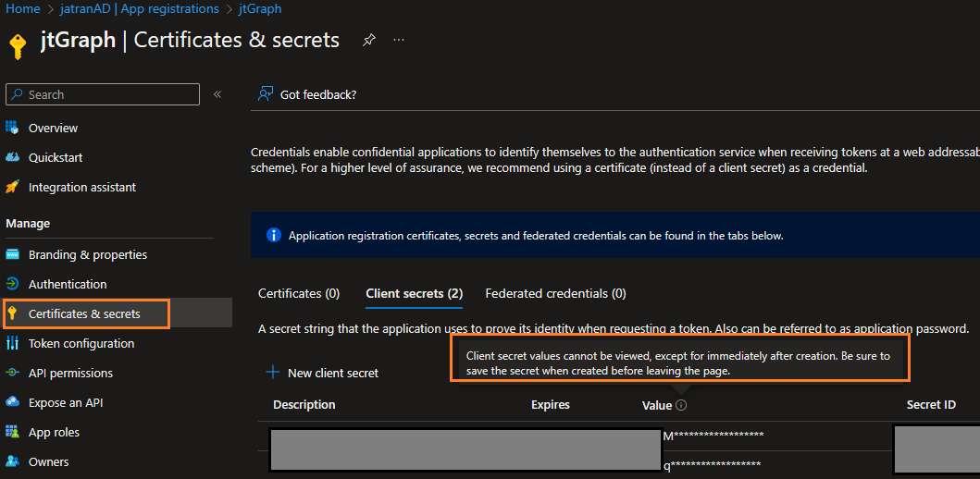
Task: Open the Quickstart page
Action: 56,157
